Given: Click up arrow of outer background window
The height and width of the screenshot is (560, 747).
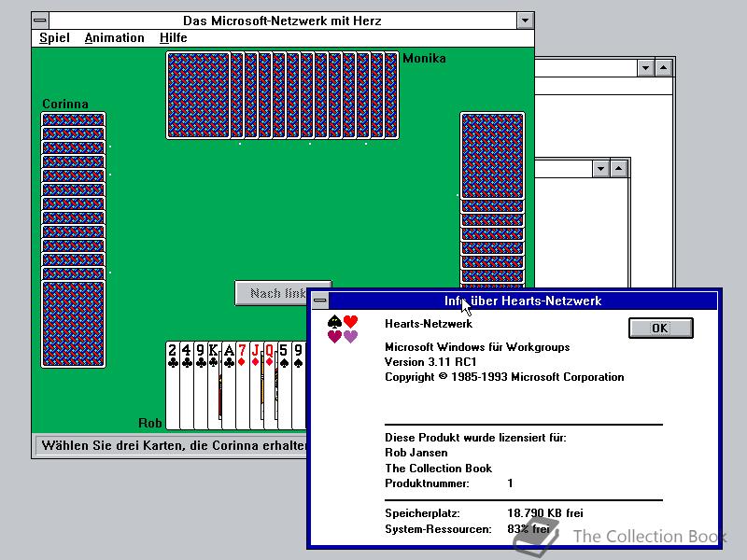Looking at the screenshot, I should pyautogui.click(x=664, y=68).
